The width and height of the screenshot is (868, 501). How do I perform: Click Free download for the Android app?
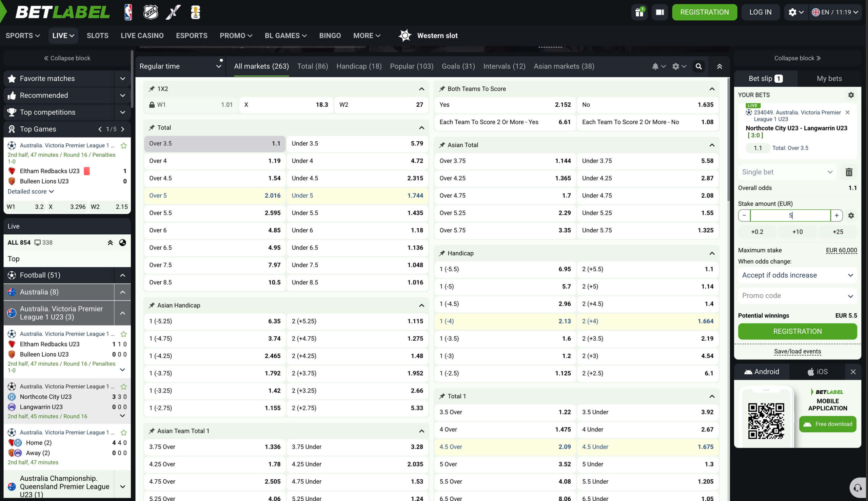(828, 424)
